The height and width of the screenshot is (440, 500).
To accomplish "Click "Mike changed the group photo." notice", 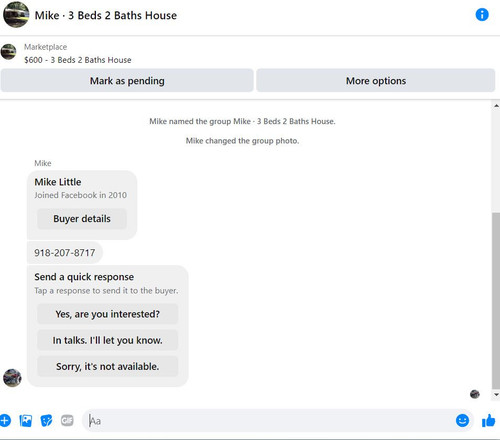I will pyautogui.click(x=242, y=141).
